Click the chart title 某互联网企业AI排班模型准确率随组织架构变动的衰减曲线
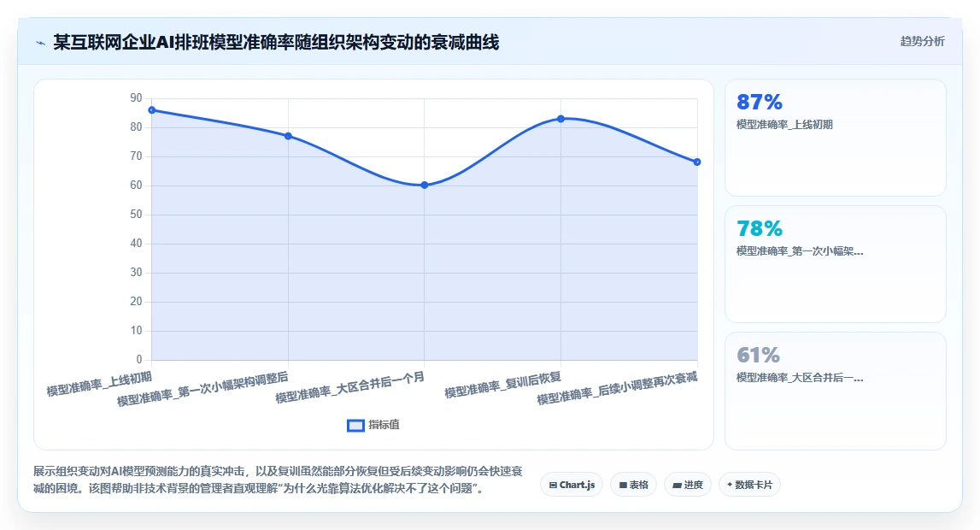The image size is (980, 530). 276,43
